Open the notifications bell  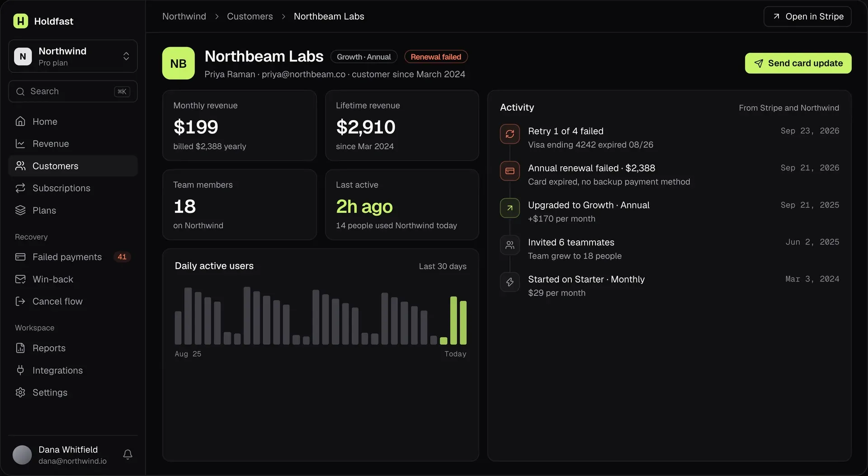[127, 454]
